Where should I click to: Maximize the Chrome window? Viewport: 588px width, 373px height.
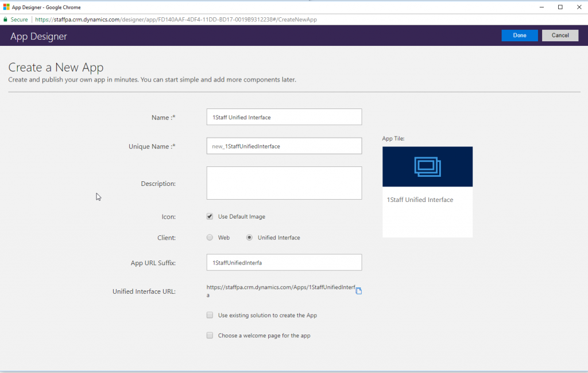tap(560, 7)
